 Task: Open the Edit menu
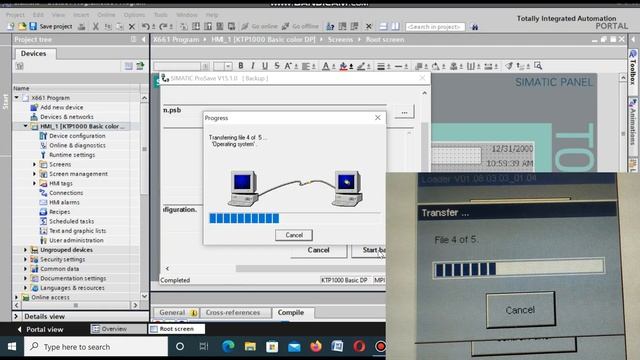click(x=38, y=15)
